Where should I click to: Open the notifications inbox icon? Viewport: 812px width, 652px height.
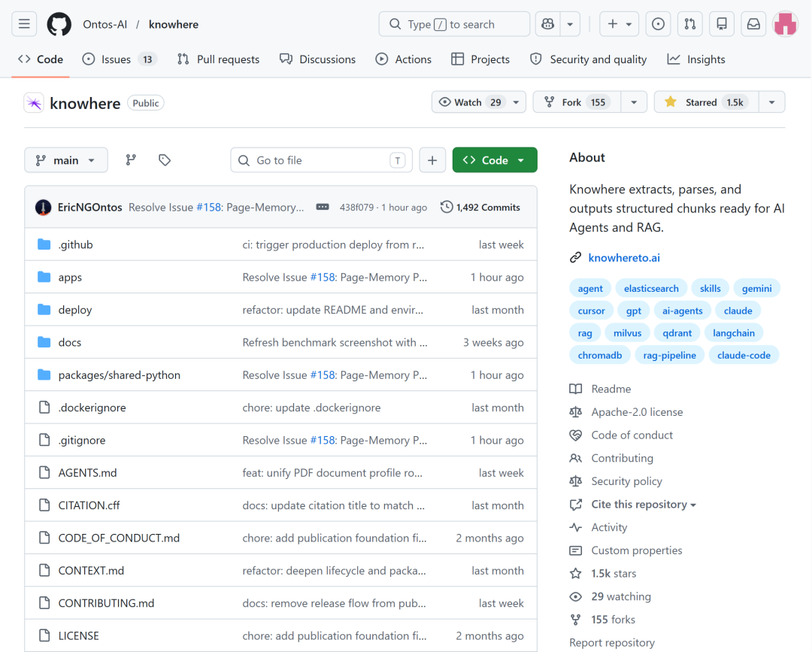click(x=753, y=24)
